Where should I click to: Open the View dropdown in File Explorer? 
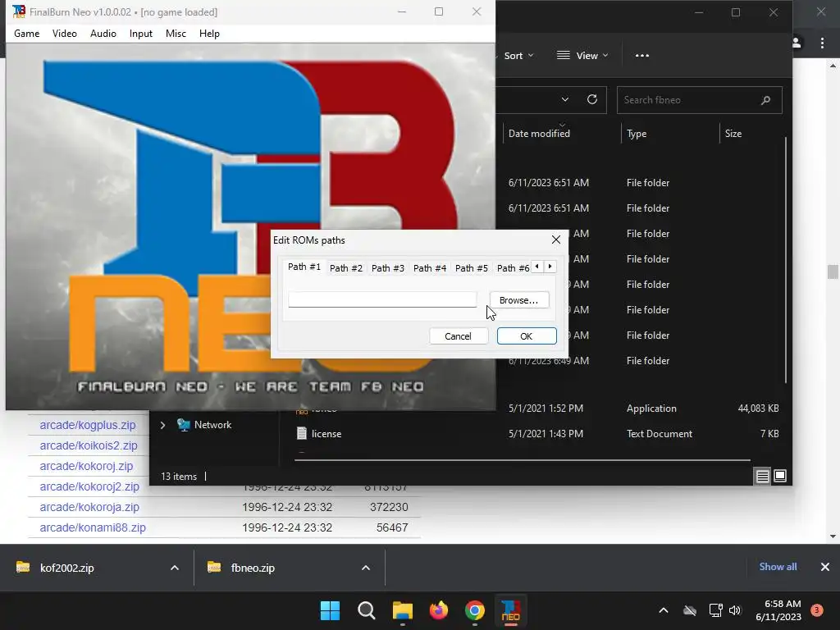(x=582, y=56)
